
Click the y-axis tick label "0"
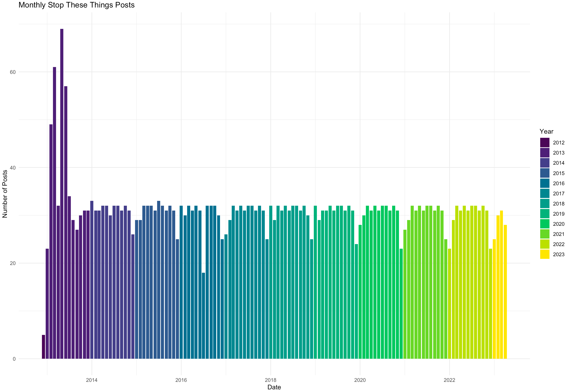(14, 359)
